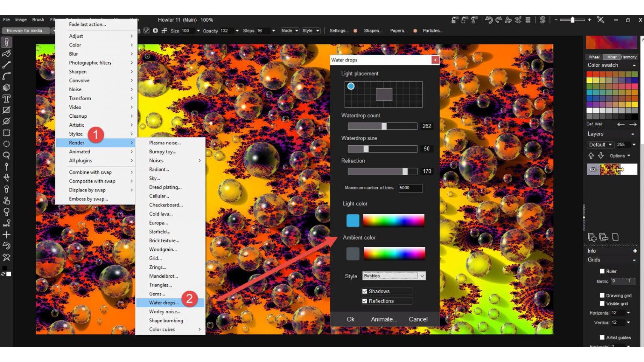The height and width of the screenshot is (362, 644).
Task: Click the Light color blue swatch
Action: click(353, 221)
